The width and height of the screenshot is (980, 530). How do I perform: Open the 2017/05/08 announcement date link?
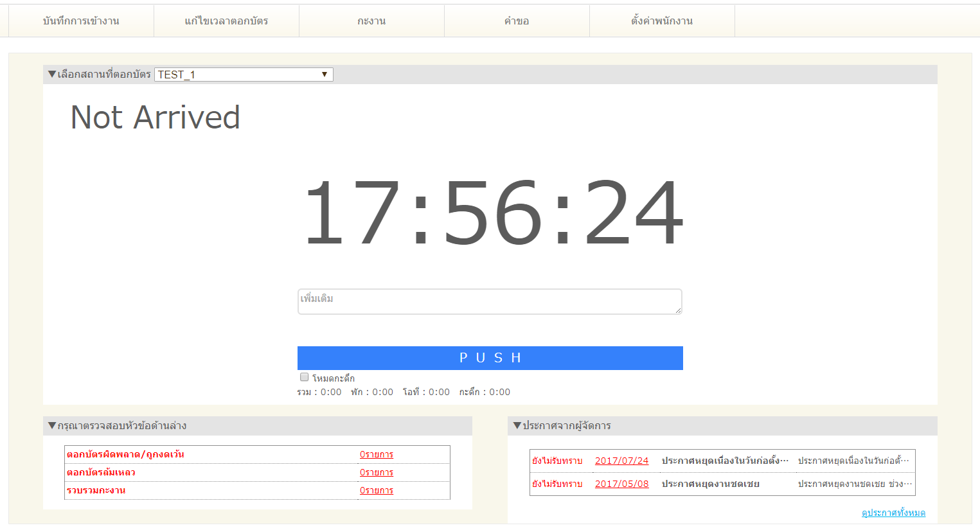pos(621,484)
